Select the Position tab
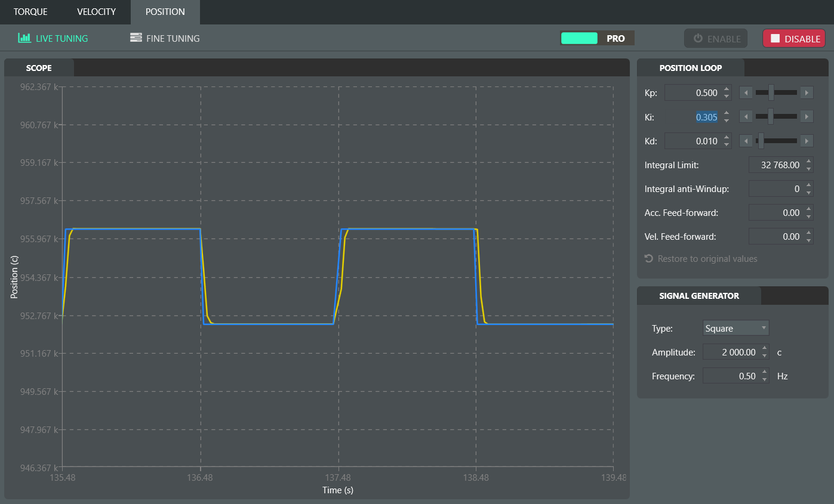Screen dimensions: 834x504 coord(165,12)
